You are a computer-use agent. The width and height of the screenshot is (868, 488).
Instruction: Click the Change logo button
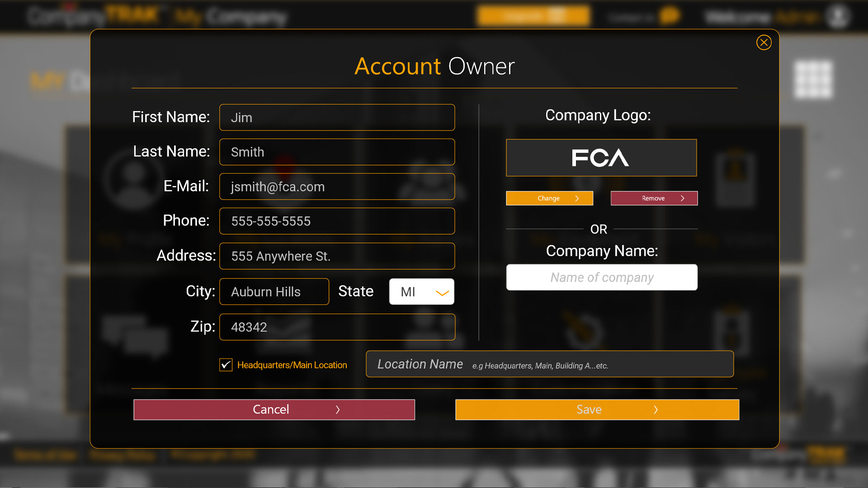[549, 198]
